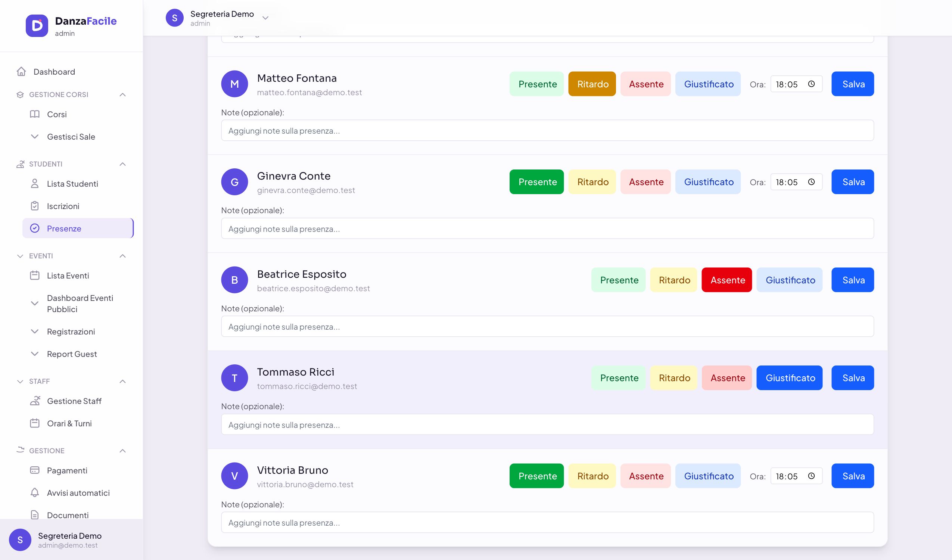Screen dimensions: 952x560
Task: Click the Lista Studenti person icon
Action: coord(35,184)
